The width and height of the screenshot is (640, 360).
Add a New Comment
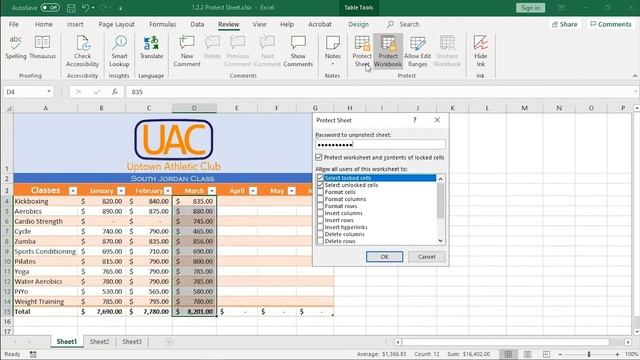point(187,51)
